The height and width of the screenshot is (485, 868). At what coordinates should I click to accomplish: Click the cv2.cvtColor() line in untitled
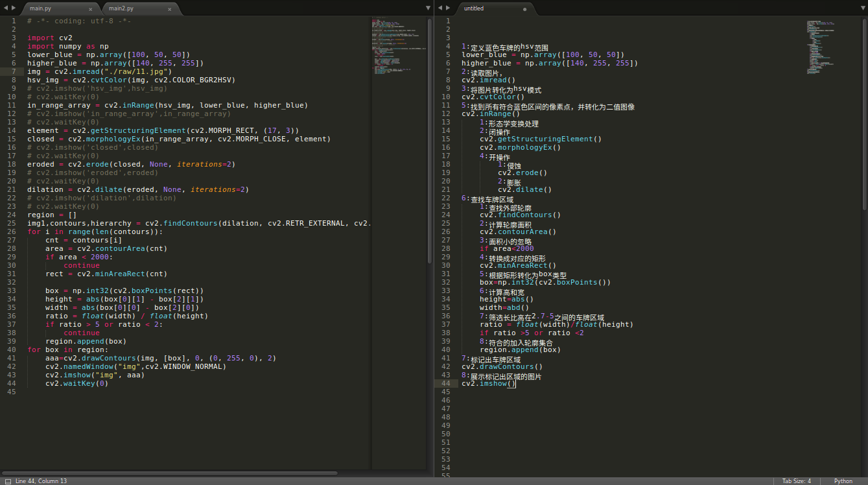493,97
